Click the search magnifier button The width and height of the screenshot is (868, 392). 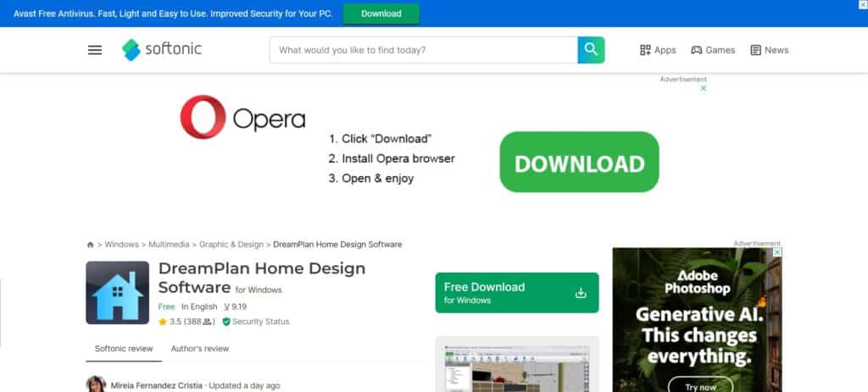(x=591, y=50)
